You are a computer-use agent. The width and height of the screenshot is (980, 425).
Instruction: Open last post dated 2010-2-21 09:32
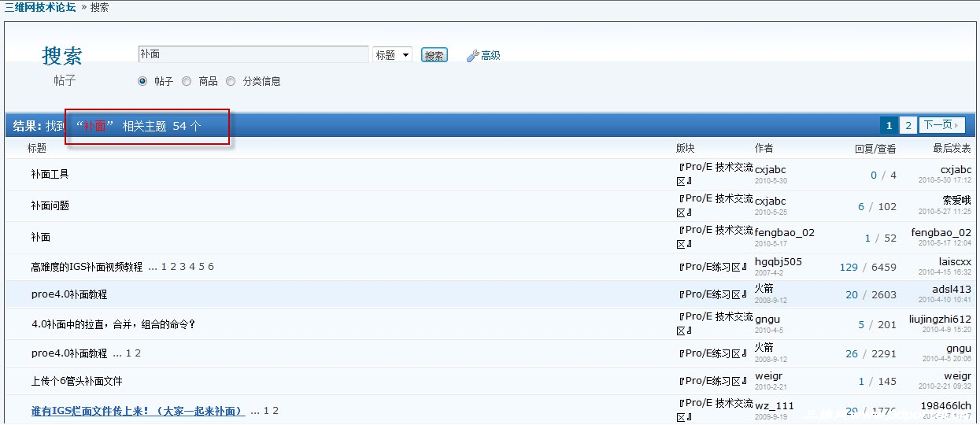[x=945, y=386]
